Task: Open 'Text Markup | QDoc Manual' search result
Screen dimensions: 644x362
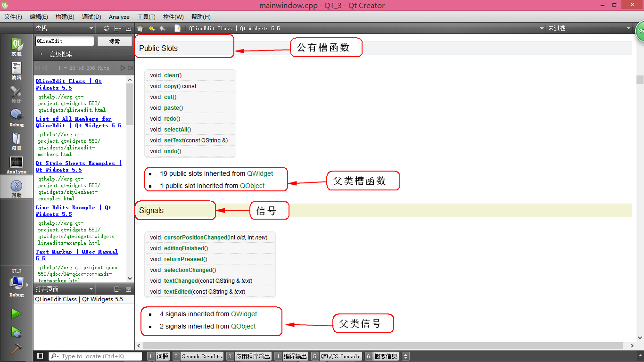Action: (77, 255)
